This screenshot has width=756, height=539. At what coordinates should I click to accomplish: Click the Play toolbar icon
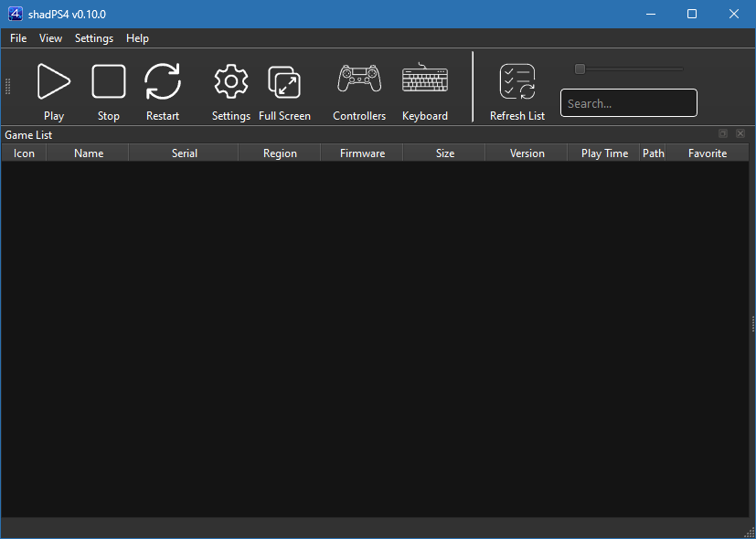pyautogui.click(x=54, y=81)
